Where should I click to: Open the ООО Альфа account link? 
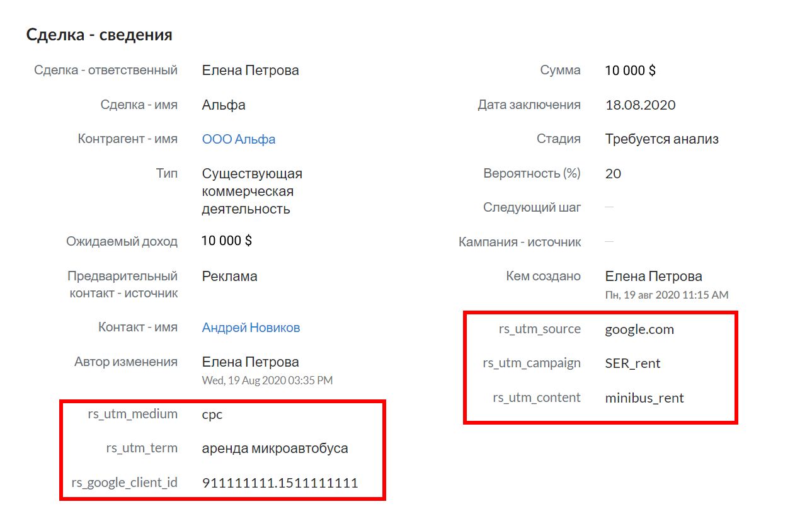[239, 139]
